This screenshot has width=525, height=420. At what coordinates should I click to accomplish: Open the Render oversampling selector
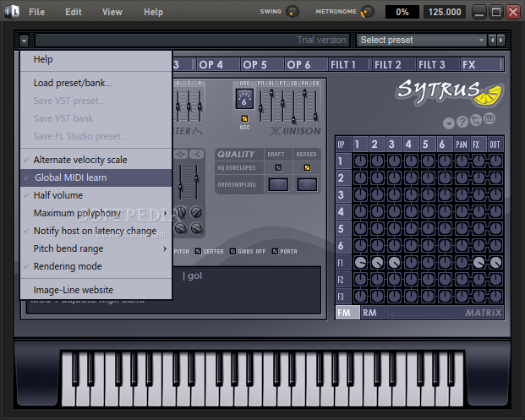point(307,184)
